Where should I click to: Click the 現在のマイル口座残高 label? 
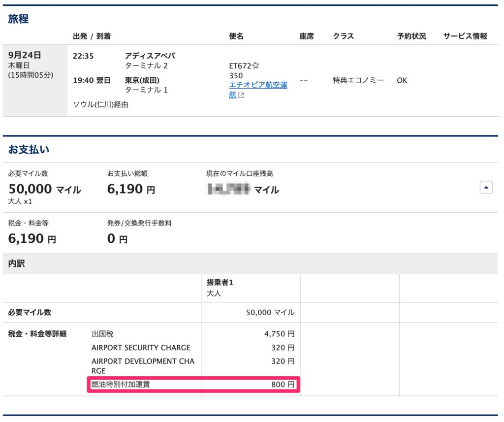[240, 174]
